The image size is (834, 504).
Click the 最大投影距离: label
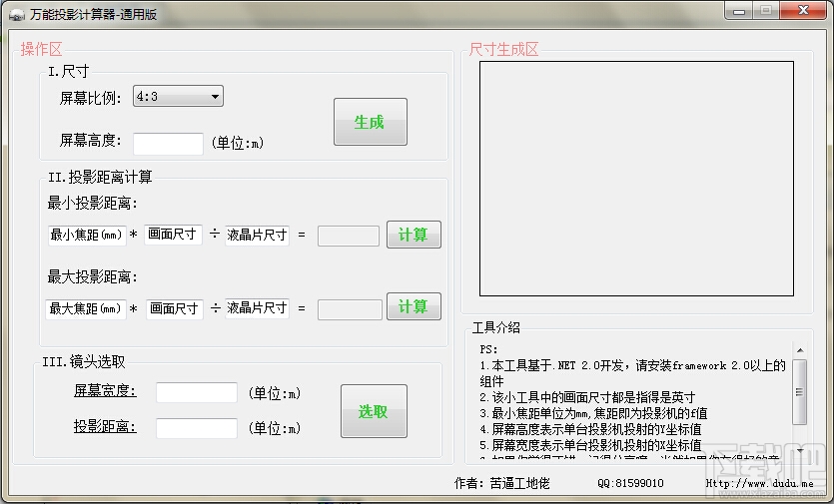coord(93,277)
